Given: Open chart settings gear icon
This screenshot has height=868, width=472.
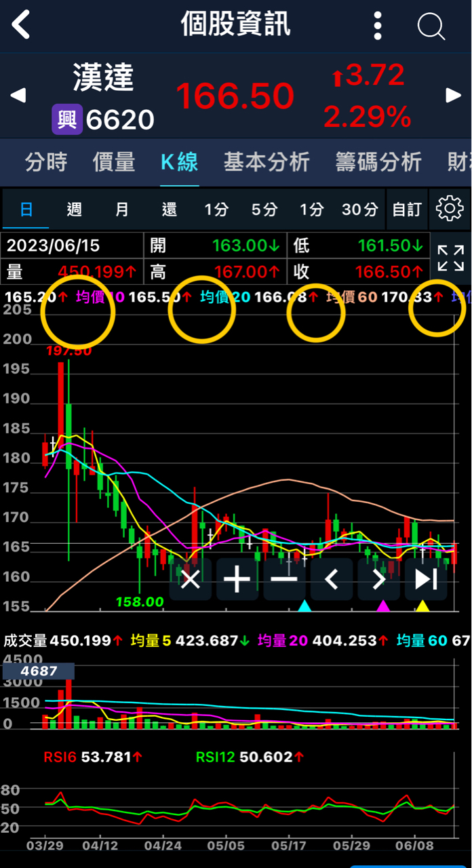Looking at the screenshot, I should click(x=450, y=209).
